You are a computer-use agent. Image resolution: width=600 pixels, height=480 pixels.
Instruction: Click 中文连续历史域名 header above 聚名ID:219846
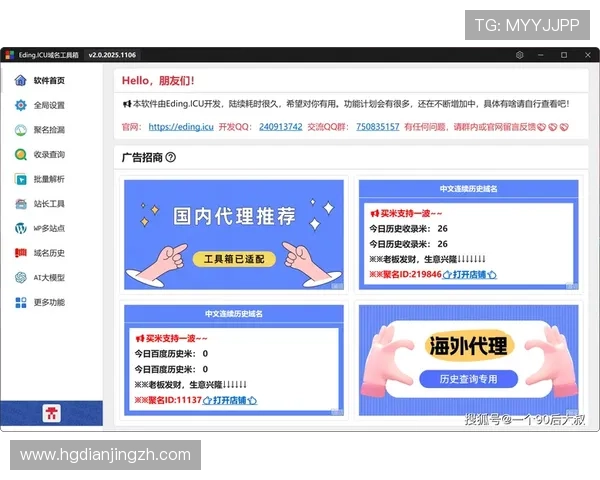coord(468,189)
